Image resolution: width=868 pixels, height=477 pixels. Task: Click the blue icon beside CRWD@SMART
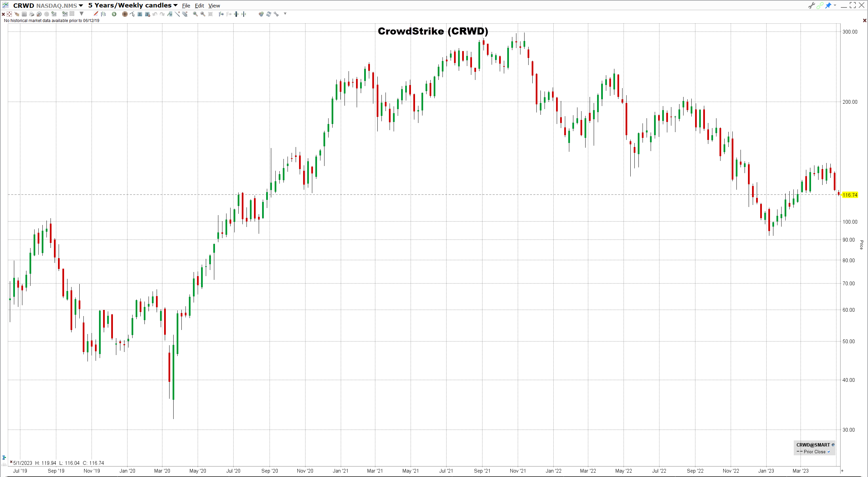[833, 445]
